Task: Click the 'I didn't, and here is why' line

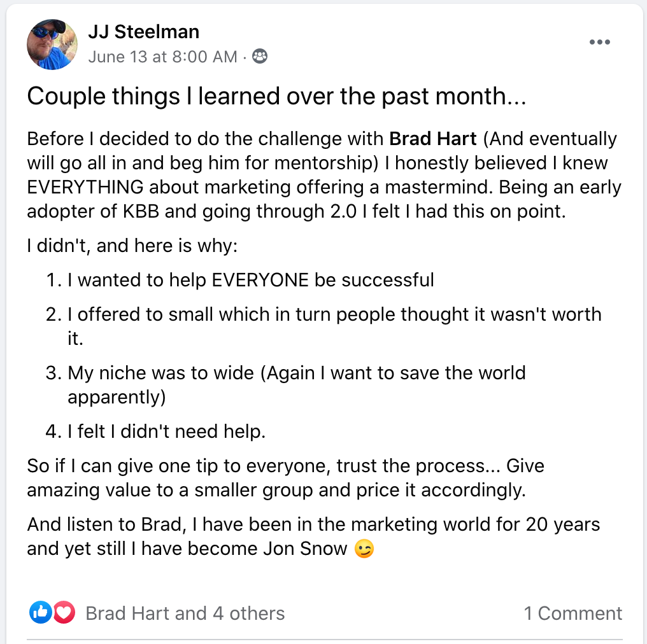Action: pos(132,246)
